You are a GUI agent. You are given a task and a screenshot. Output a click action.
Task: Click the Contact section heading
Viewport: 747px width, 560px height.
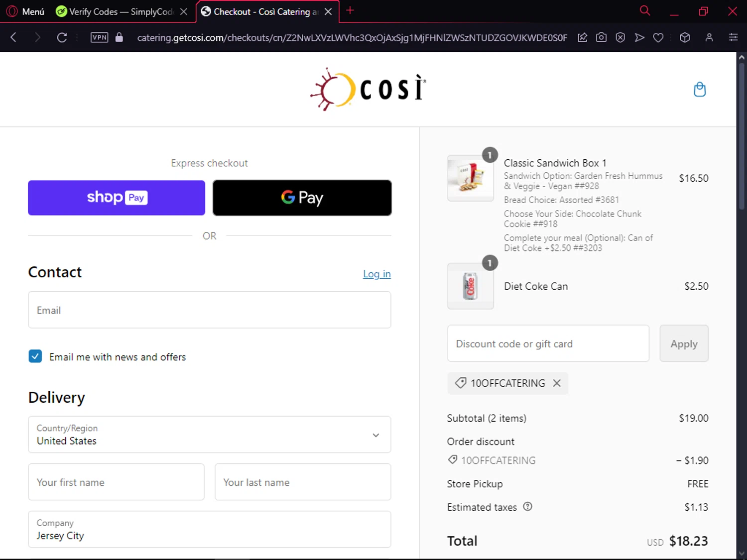pyautogui.click(x=55, y=272)
